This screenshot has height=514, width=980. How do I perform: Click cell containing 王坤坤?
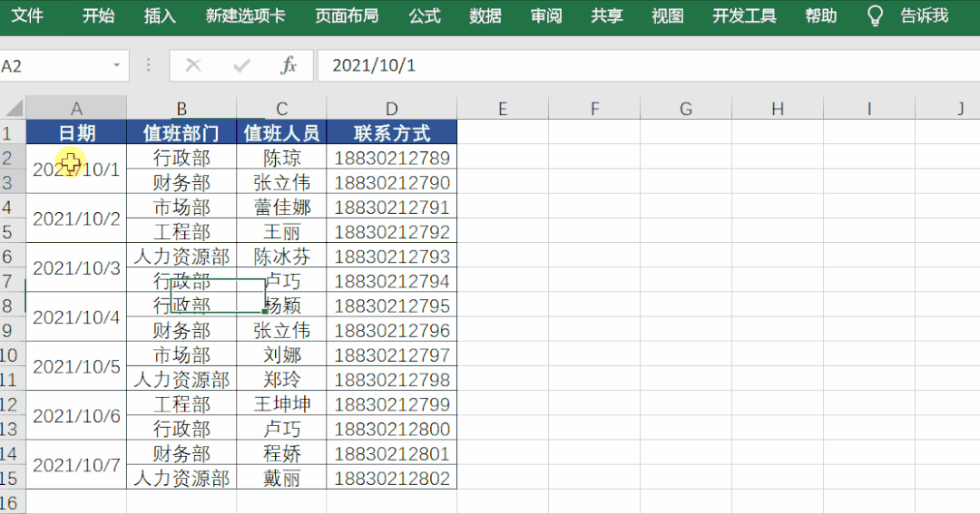[281, 404]
